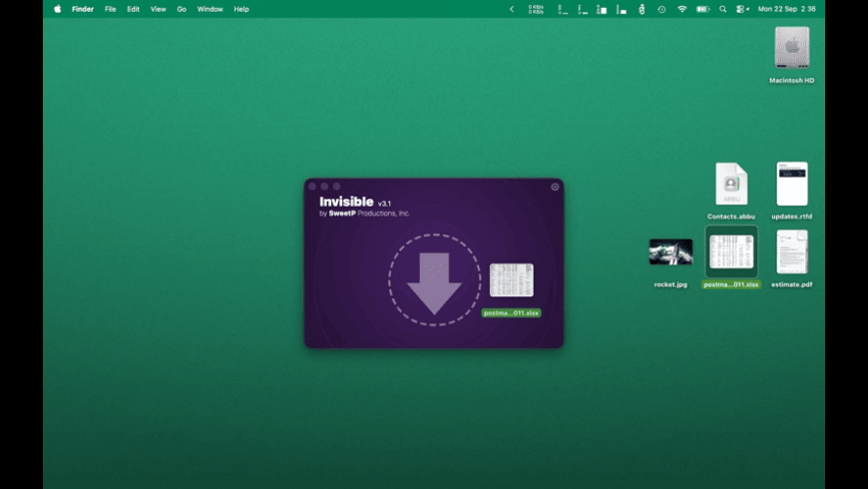Click the dashed drop zone arrow in Invisible
Viewport: 868px width, 489px height.
tap(435, 280)
